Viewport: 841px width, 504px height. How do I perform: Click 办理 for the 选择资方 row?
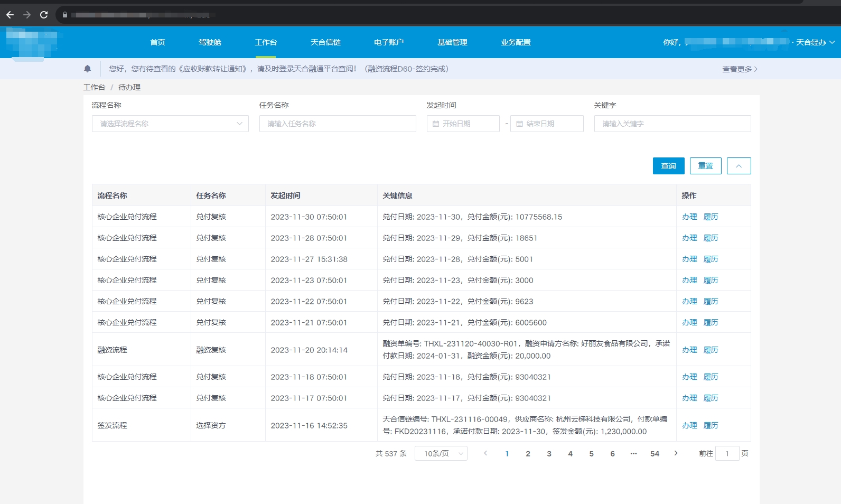[x=689, y=425]
